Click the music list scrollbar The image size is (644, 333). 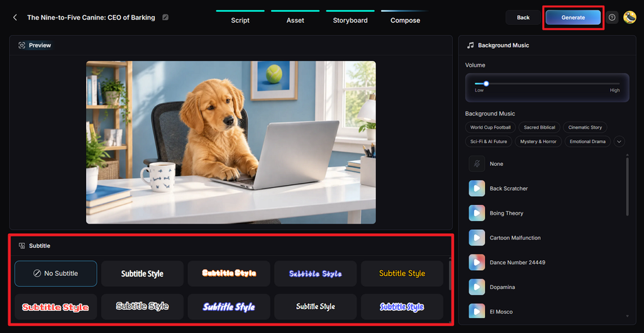(627, 187)
